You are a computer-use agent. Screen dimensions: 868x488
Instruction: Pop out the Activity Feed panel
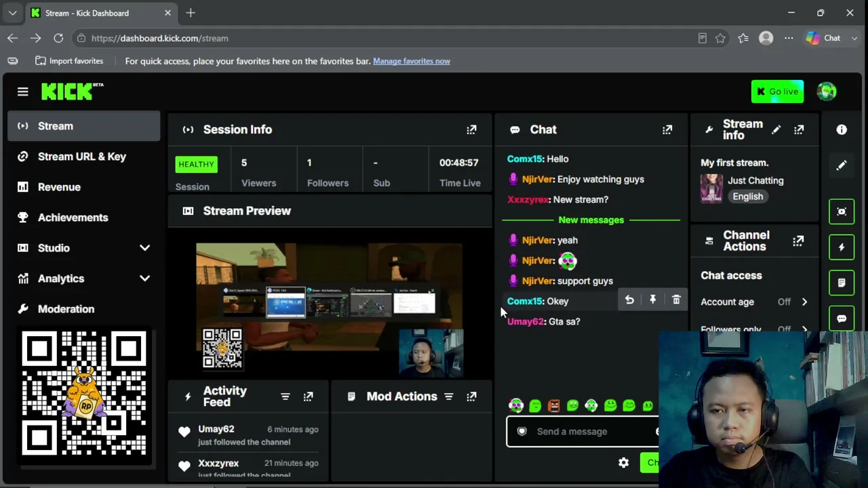click(x=308, y=396)
